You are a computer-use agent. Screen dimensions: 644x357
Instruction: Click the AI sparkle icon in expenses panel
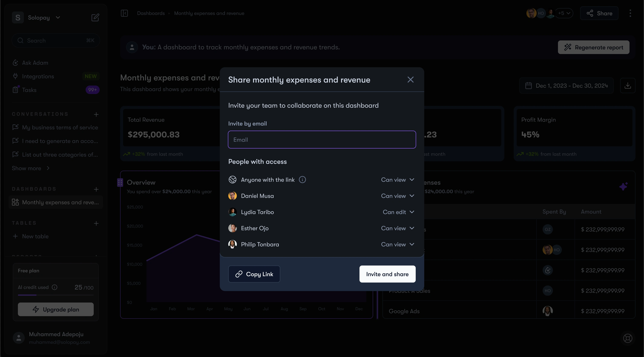[x=623, y=186]
